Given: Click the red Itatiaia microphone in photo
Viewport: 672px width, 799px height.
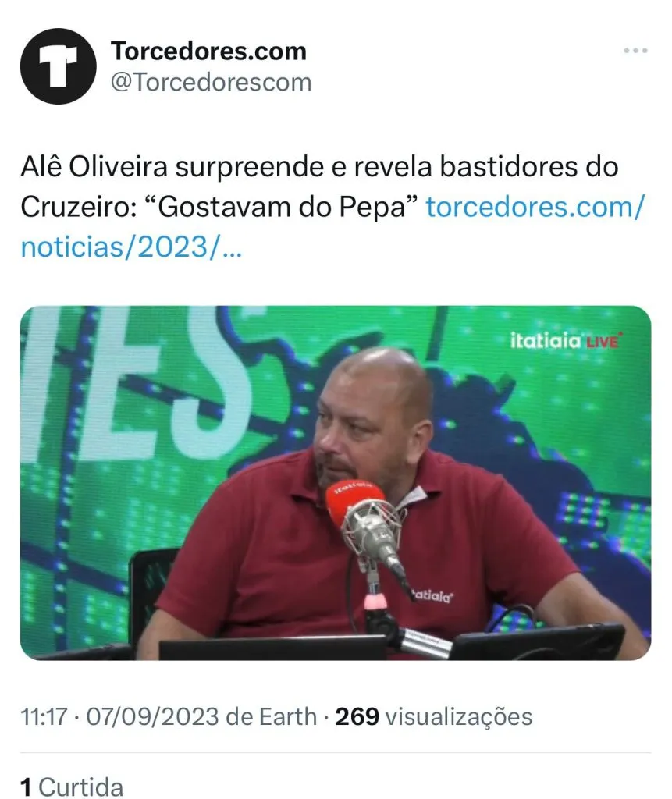Looking at the screenshot, I should coord(355,502).
